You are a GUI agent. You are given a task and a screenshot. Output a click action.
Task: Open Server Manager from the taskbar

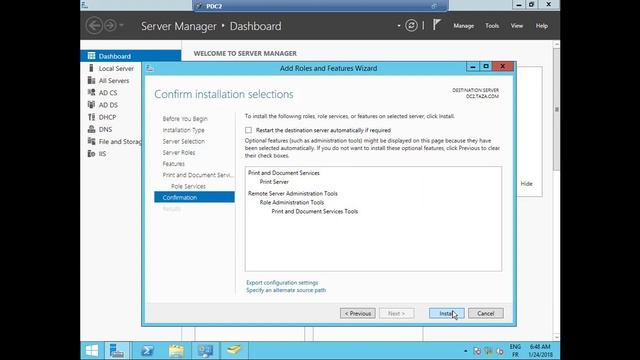point(117,351)
